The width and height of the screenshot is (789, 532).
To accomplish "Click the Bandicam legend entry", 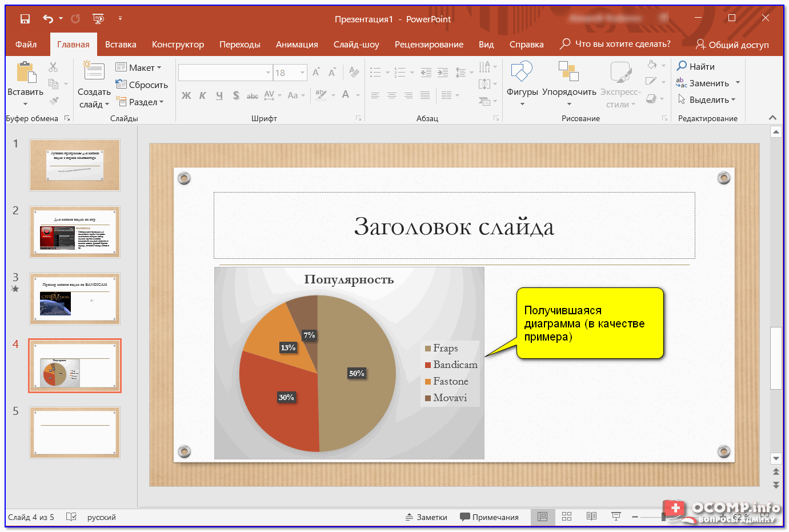I will (451, 365).
